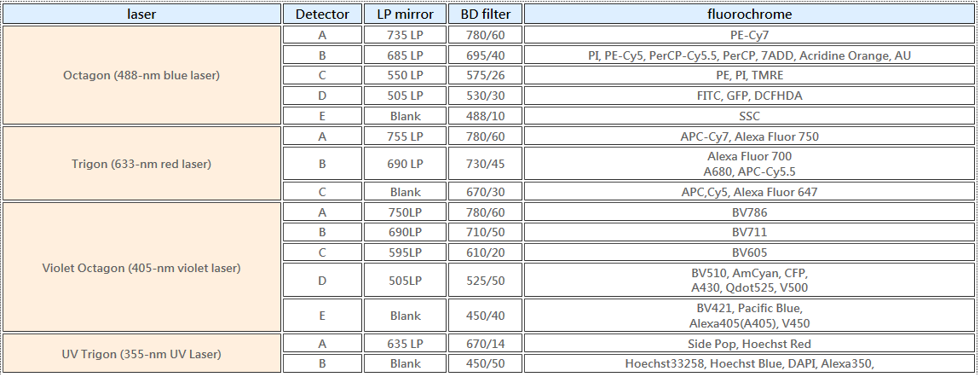Click Violet Octagon (405-nm violet laser) cell
This screenshot has height=377, width=980.
(141, 268)
